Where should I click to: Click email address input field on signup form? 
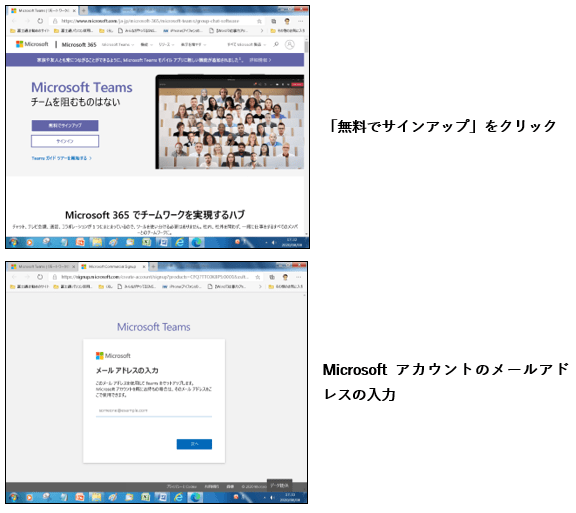pos(154,411)
